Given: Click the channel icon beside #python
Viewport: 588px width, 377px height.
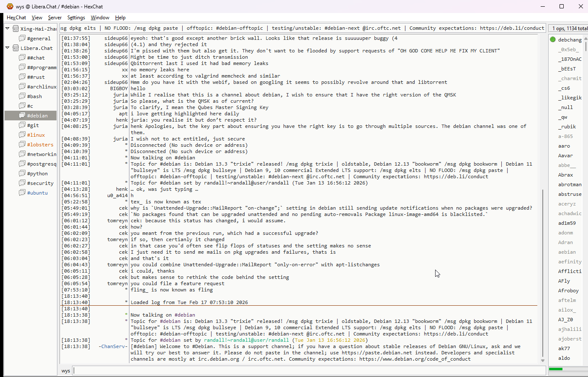Looking at the screenshot, I should [22, 173].
